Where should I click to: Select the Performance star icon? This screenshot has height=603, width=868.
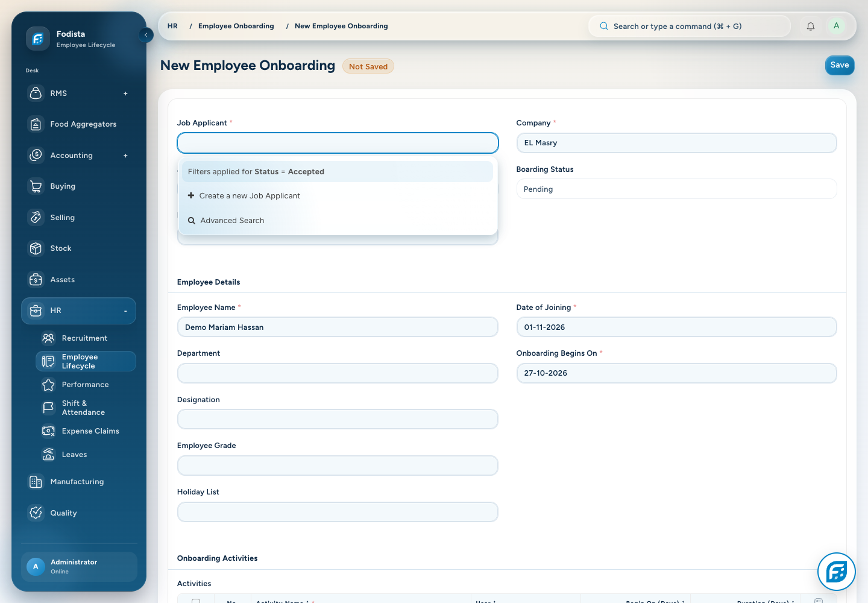tap(49, 385)
